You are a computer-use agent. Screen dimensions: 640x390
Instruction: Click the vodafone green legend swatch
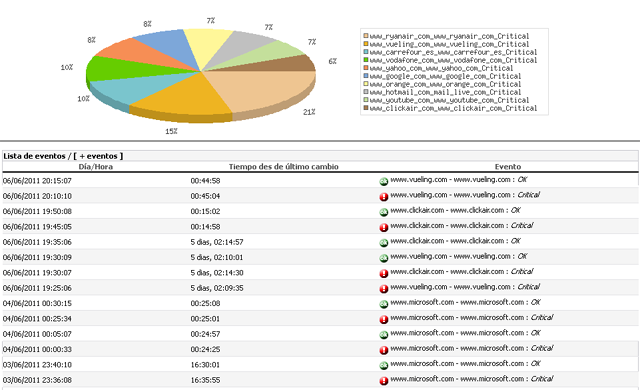[366, 60]
